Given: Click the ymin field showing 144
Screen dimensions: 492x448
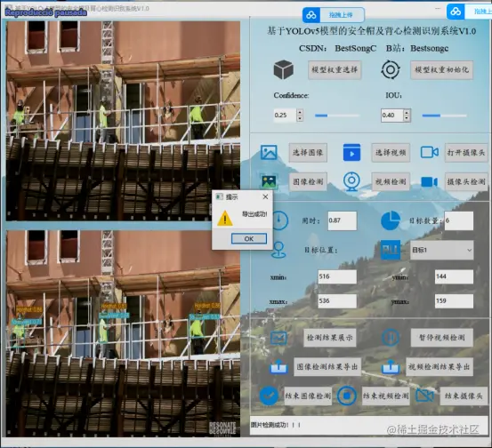Looking at the screenshot, I should click(454, 276).
